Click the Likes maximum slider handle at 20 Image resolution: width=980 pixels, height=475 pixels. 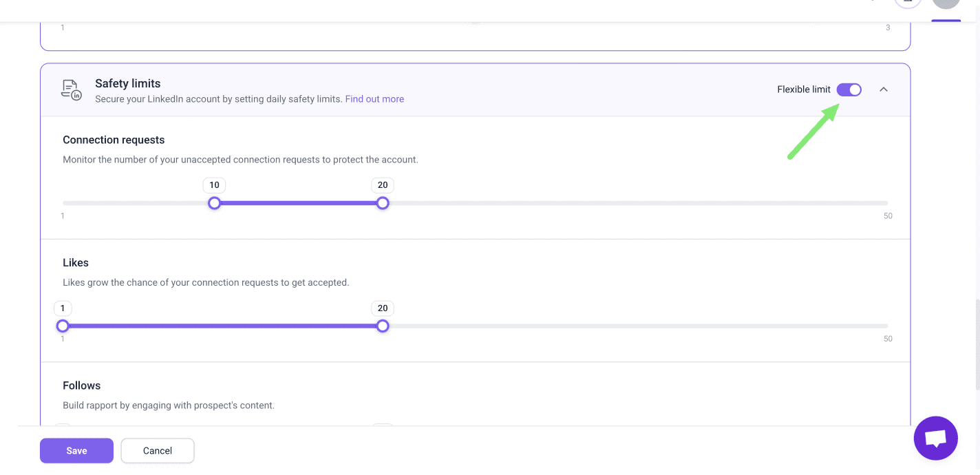[383, 326]
